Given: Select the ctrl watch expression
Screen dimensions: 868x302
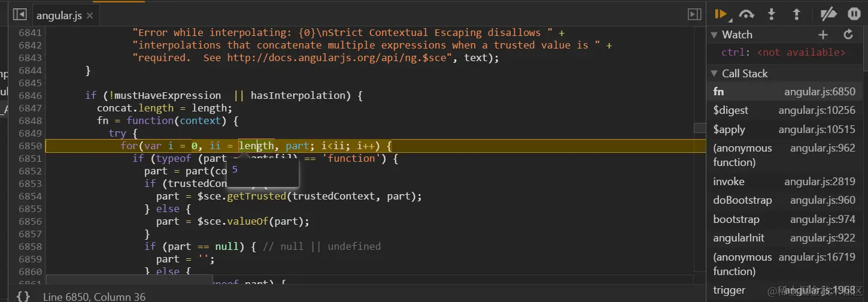Looking at the screenshot, I should [784, 53].
